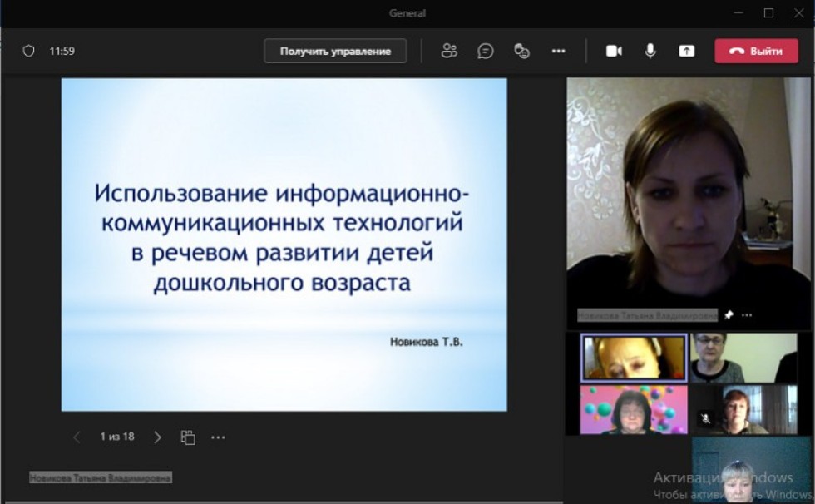Image resolution: width=815 pixels, height=504 pixels.
Task: Go to the next slide
Action: point(159,437)
